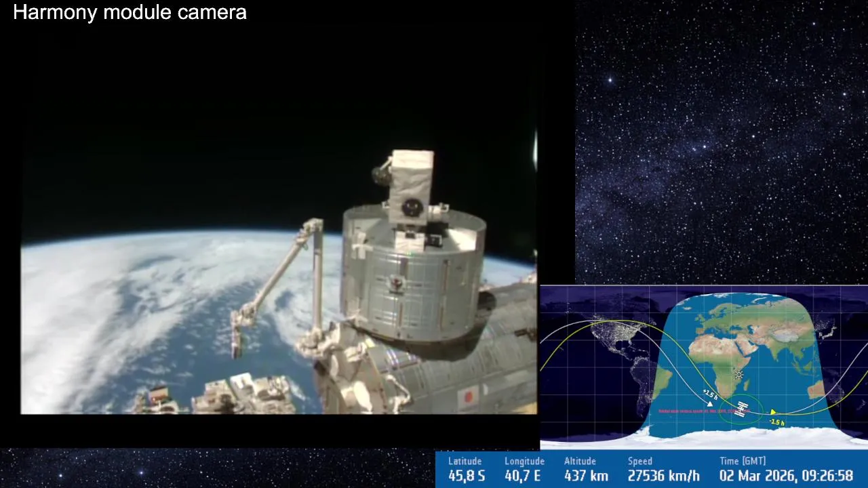Click the red text line on the map
This screenshot has width=868, height=488.
coord(704,411)
